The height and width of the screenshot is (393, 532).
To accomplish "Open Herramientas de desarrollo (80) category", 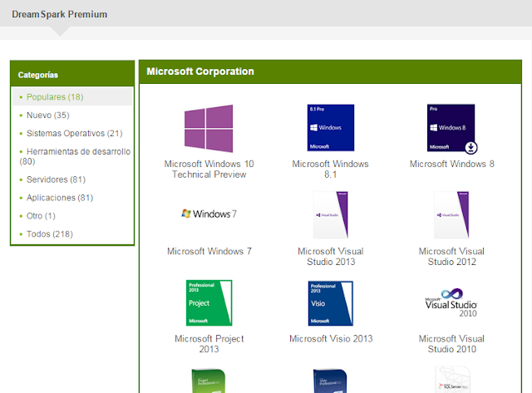I will point(75,156).
